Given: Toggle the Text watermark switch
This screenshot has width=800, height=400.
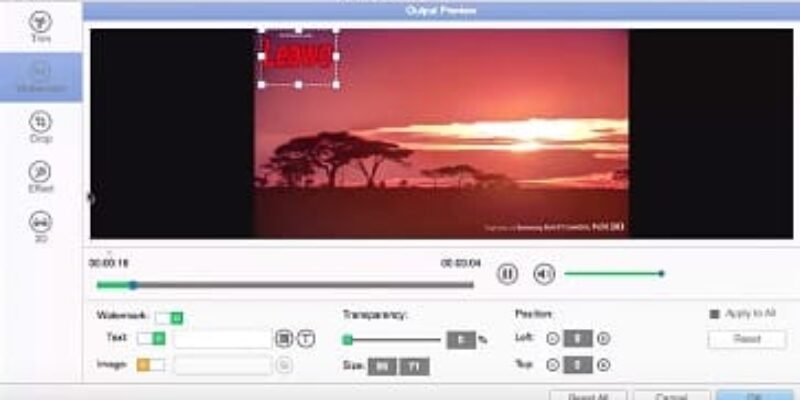Looking at the screenshot, I should tap(151, 338).
